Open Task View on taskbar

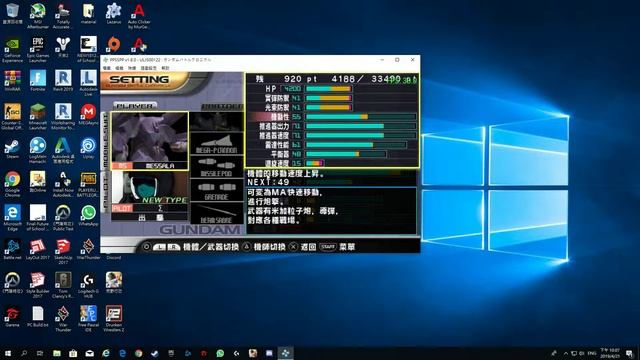coord(40,353)
